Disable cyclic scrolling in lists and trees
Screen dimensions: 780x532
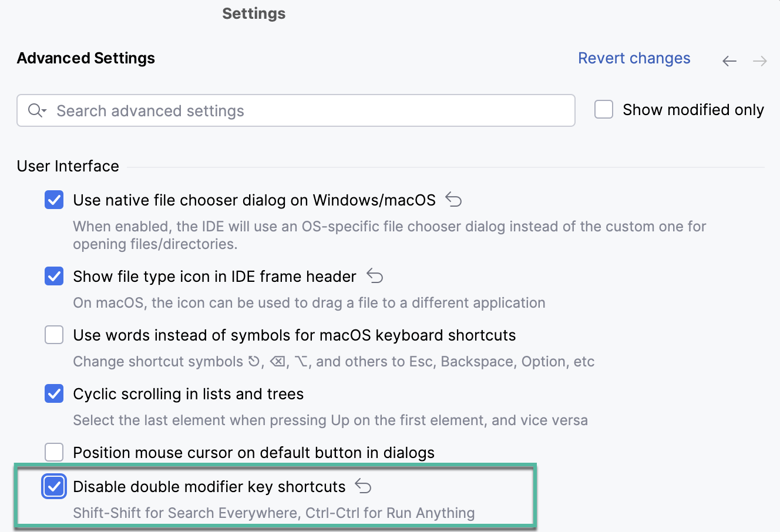point(53,393)
